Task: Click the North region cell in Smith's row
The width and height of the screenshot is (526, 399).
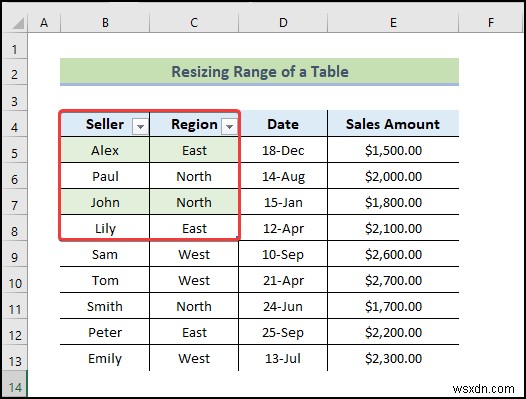Action: coord(194,306)
